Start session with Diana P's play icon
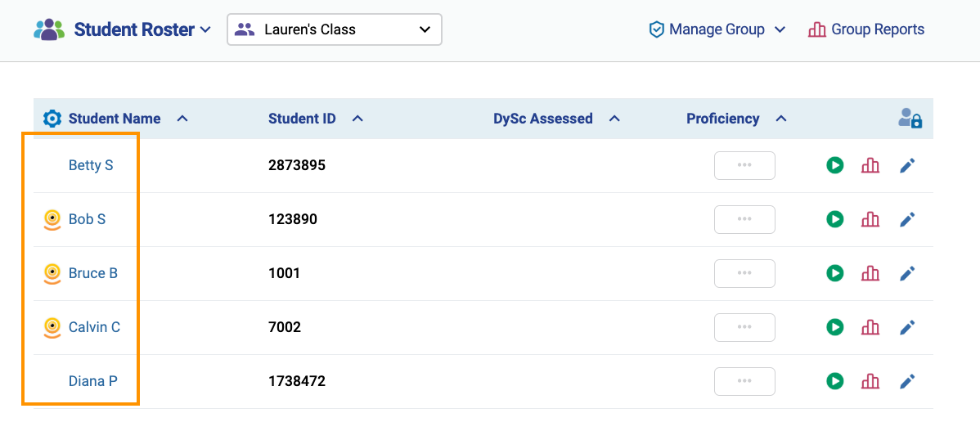The image size is (980, 431). pyautogui.click(x=834, y=380)
